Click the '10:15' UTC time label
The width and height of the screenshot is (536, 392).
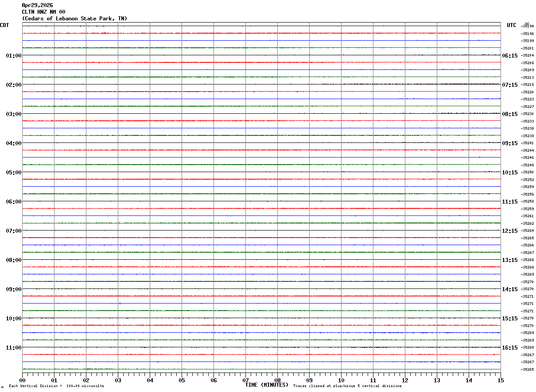[509, 173]
